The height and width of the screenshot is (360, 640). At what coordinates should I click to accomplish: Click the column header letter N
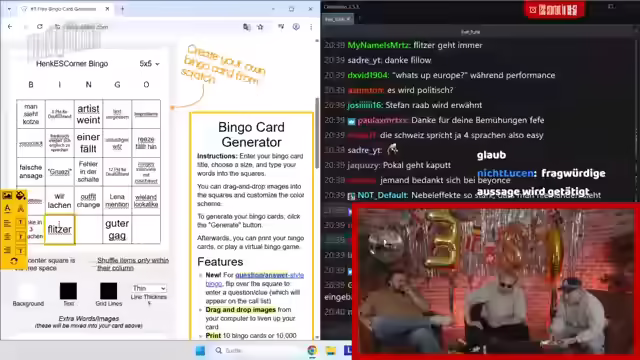pyautogui.click(x=88, y=85)
